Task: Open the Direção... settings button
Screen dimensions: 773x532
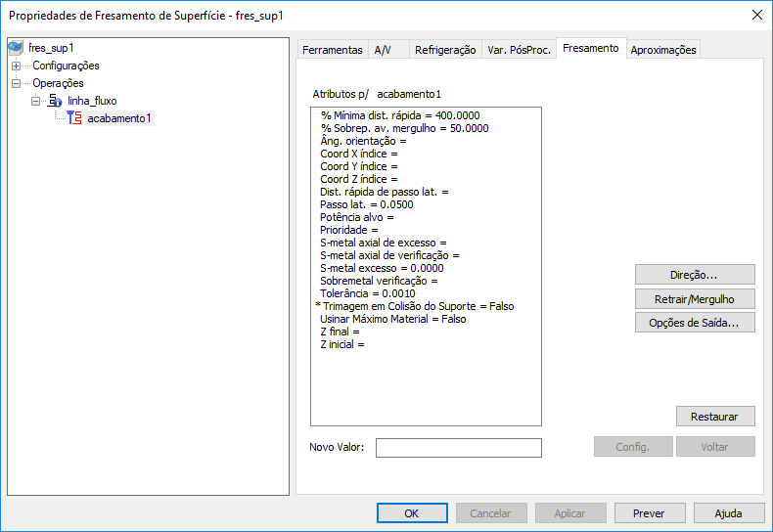Action: (695, 275)
